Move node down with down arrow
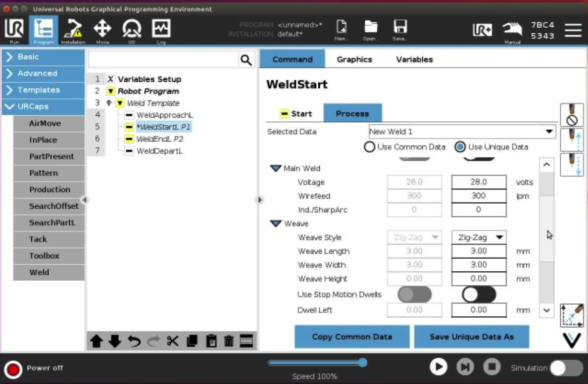Image resolution: width=588 pixels, height=384 pixels. pos(115,341)
